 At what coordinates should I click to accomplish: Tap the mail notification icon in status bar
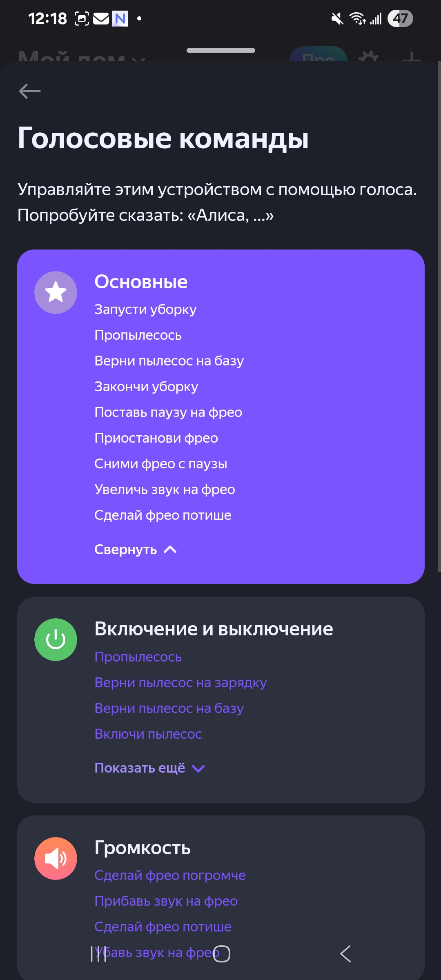[x=101, y=18]
